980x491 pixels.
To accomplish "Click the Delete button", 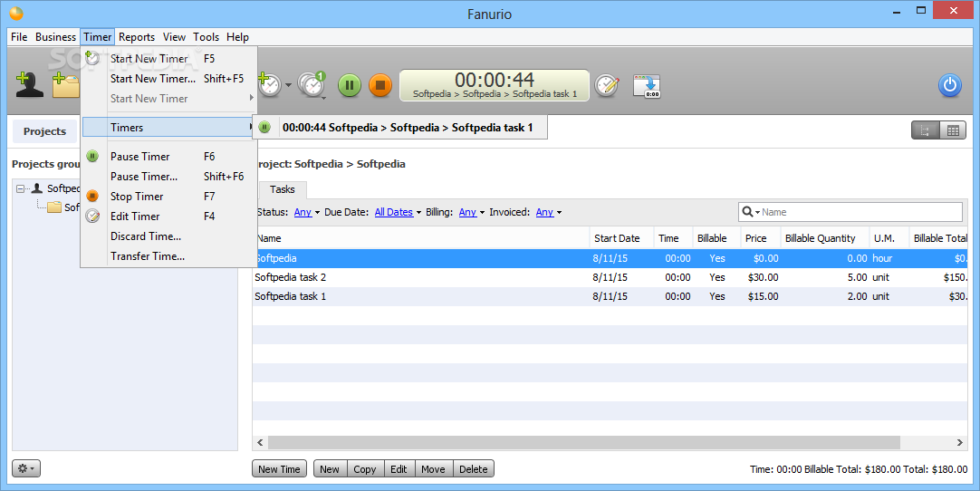I will tap(473, 469).
